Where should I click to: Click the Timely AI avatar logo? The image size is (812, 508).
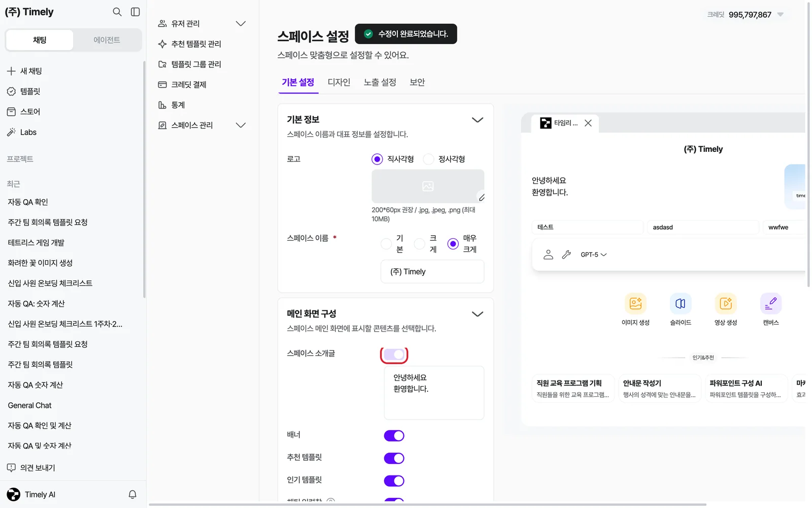click(14, 494)
